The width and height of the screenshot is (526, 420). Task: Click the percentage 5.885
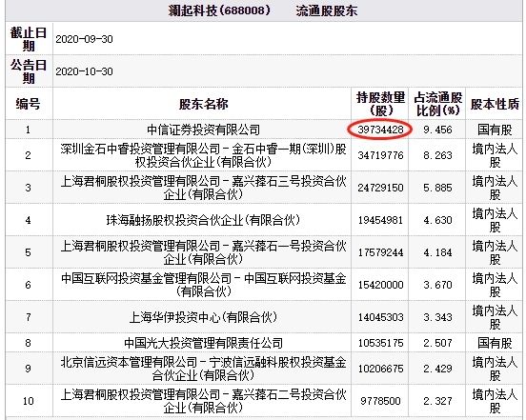tap(437, 188)
